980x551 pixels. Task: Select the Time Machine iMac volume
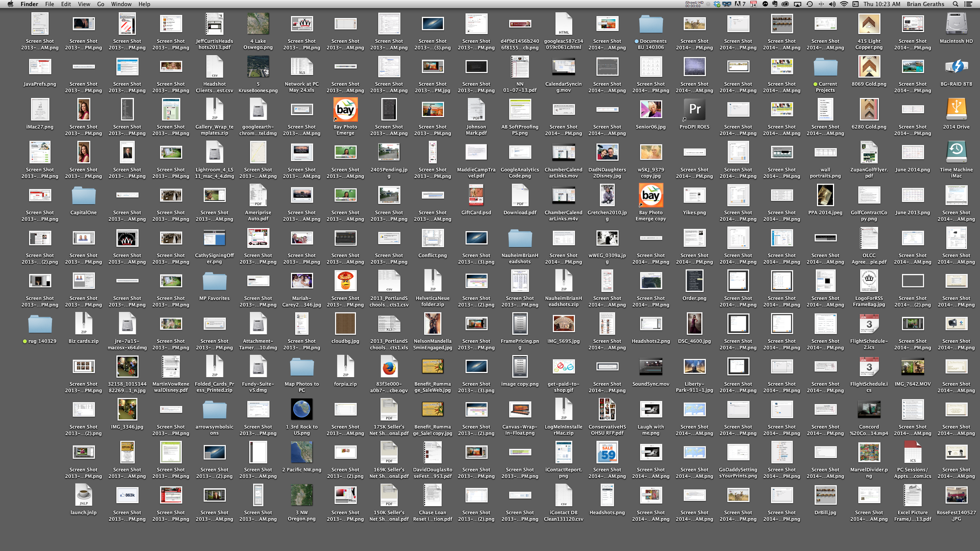tap(956, 152)
